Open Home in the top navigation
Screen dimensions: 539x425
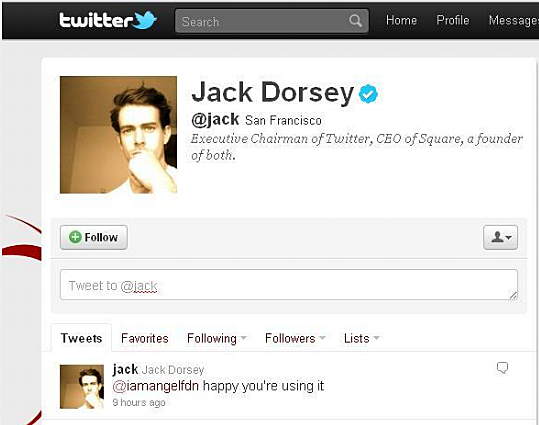point(401,20)
